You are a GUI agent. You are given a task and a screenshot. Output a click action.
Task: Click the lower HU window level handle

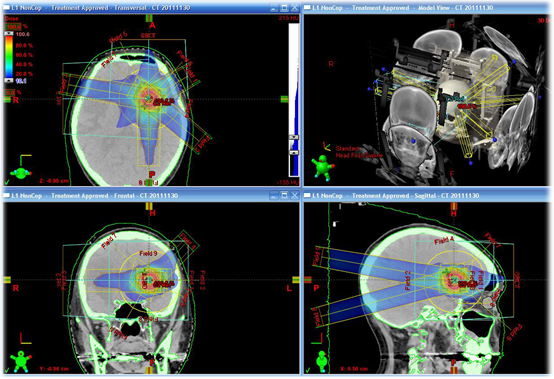[294, 153]
